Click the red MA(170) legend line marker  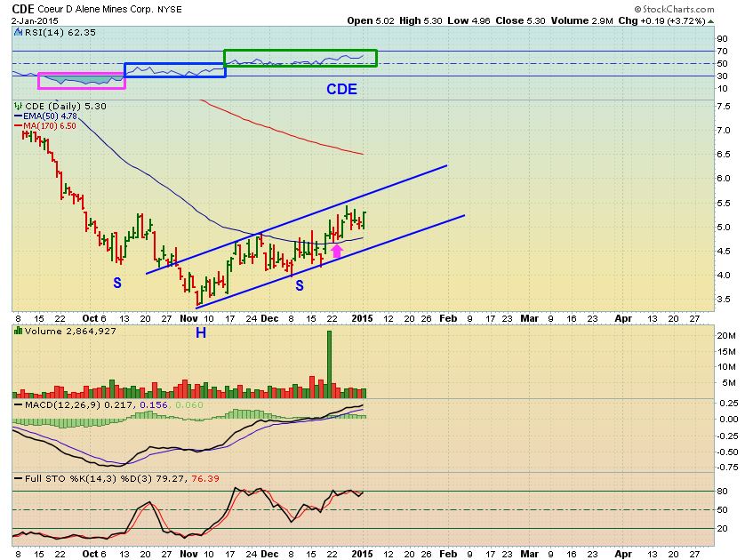point(19,126)
